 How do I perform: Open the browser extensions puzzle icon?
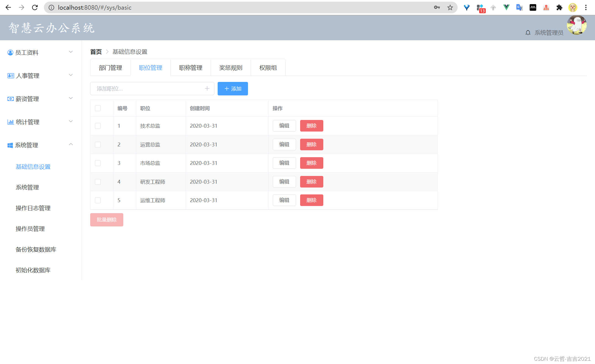pos(559,7)
